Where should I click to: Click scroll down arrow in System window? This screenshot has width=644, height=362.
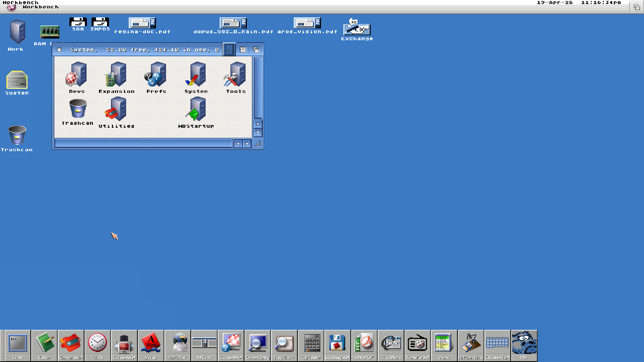(x=258, y=133)
